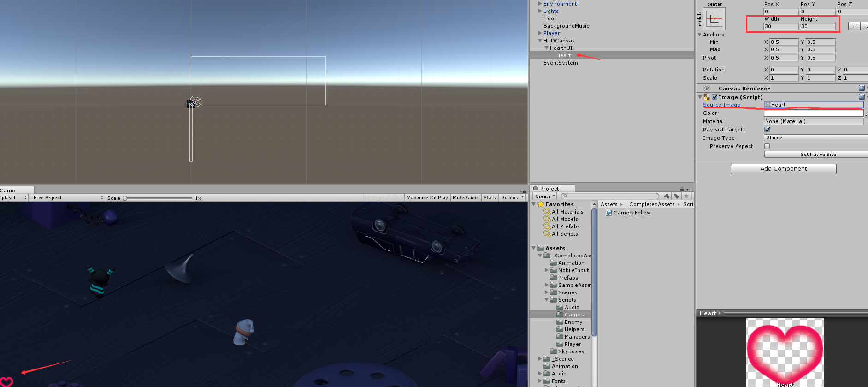
Task: Toggle Mute Audio in Game view
Action: coord(466,197)
